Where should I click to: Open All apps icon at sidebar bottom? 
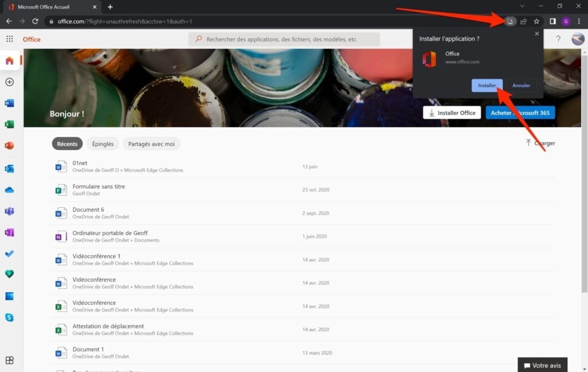point(9,360)
